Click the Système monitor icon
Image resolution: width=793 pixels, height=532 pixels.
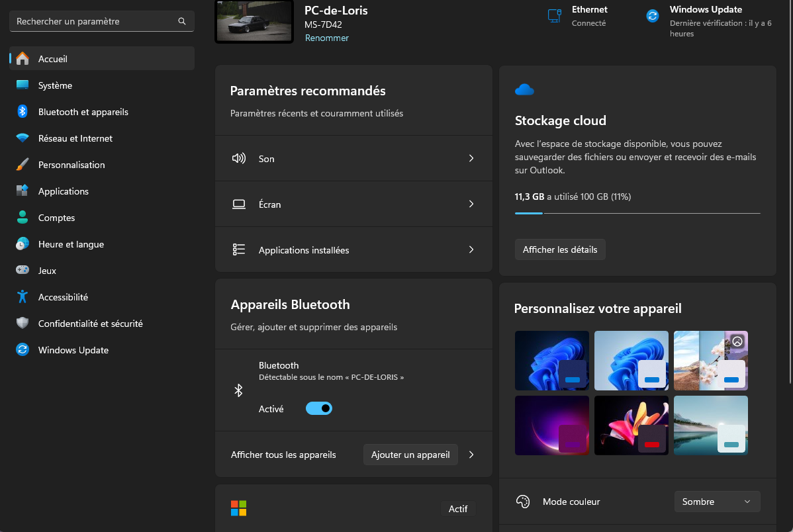23,85
